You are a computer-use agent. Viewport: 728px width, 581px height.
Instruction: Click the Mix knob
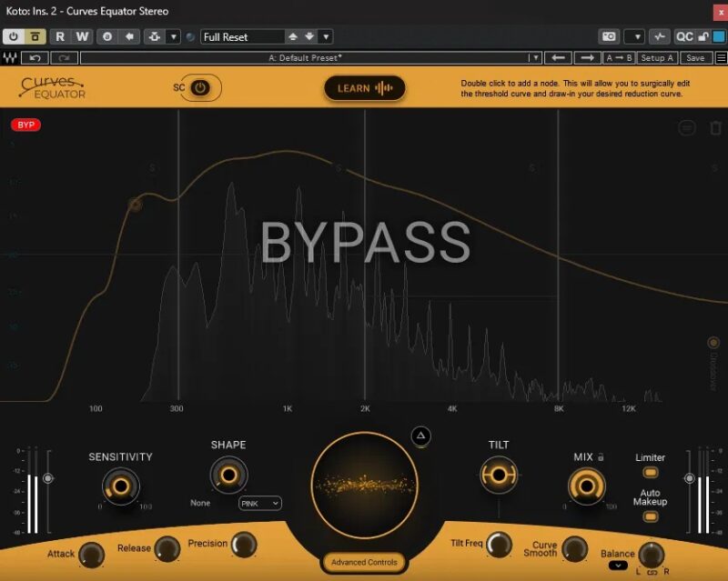coord(587,486)
